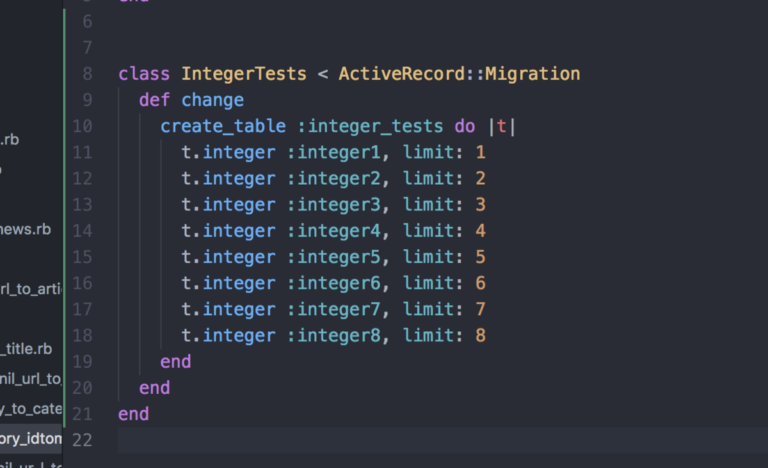Viewport: 768px width, 468px height.
Task: Click line number 10 in the gutter
Action: pyautogui.click(x=82, y=126)
